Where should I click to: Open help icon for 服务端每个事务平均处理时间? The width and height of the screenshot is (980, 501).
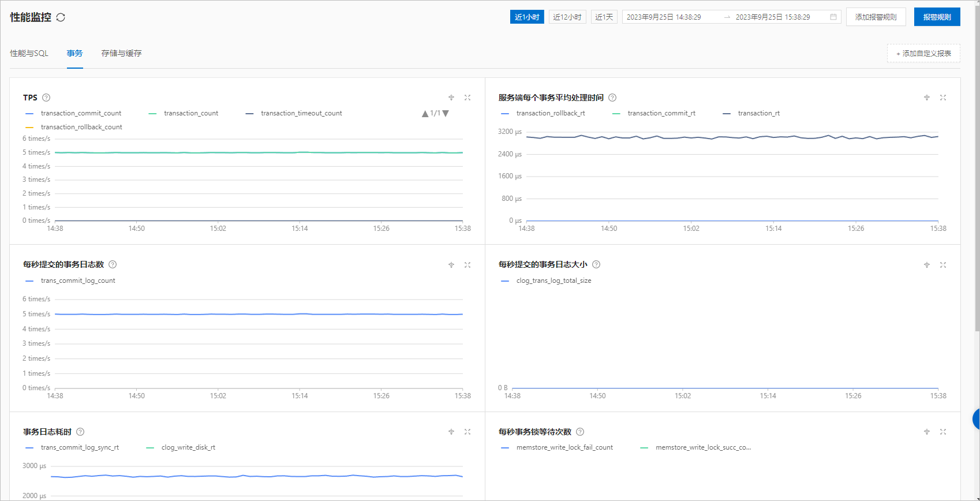(612, 98)
